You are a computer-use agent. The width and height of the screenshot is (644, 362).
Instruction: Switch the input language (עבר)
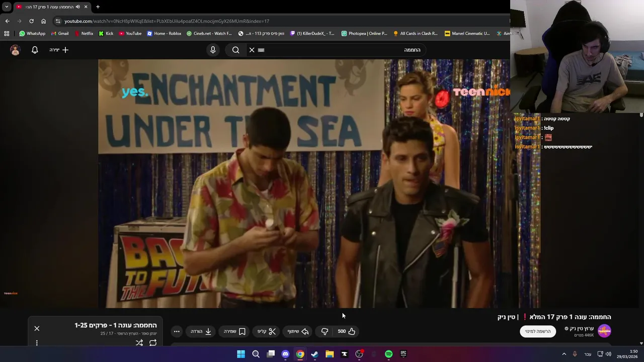coord(588,354)
